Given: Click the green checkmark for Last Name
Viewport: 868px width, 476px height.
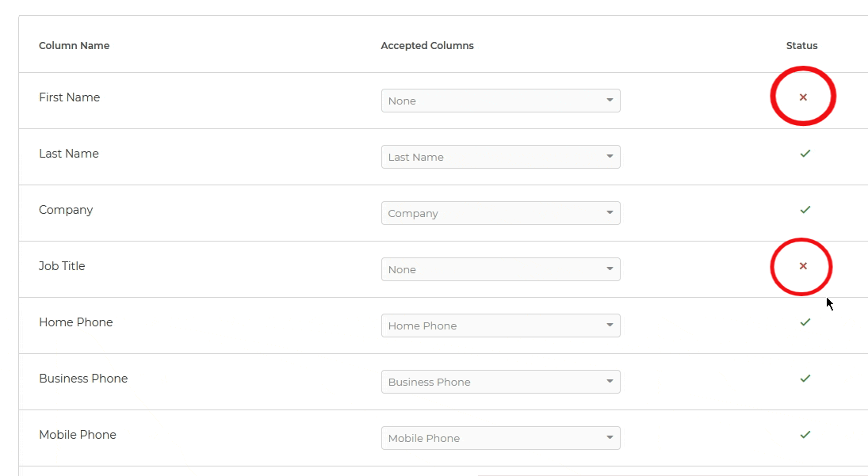Looking at the screenshot, I should [x=805, y=154].
